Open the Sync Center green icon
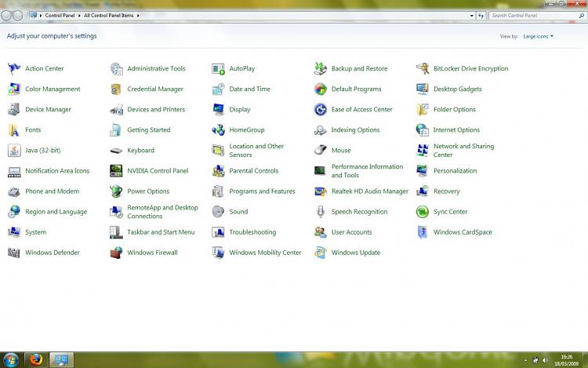 coord(423,212)
